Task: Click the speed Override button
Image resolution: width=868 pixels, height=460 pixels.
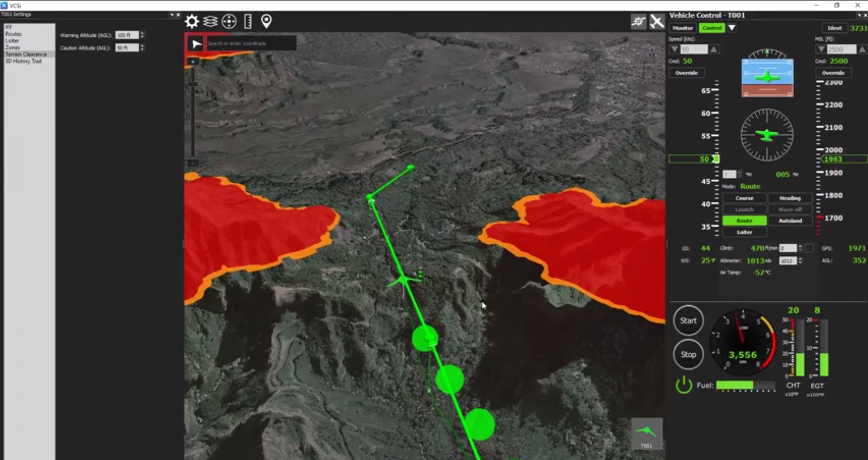Action: pos(687,73)
